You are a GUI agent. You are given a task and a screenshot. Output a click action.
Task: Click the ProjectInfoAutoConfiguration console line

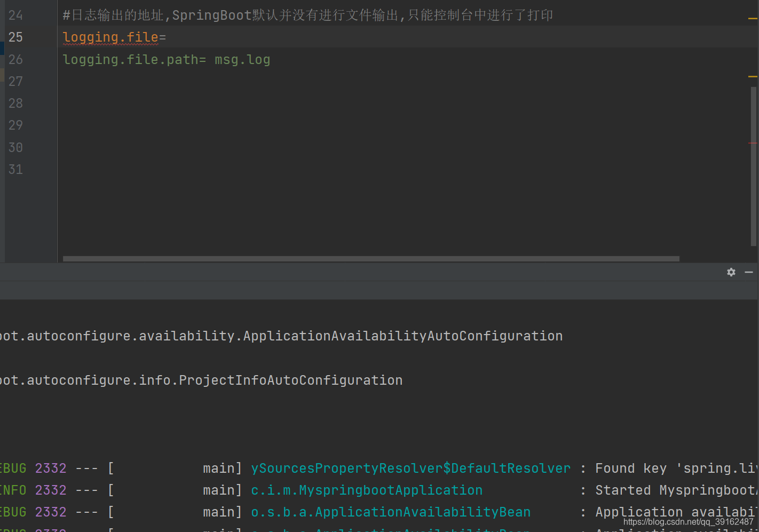click(x=201, y=380)
